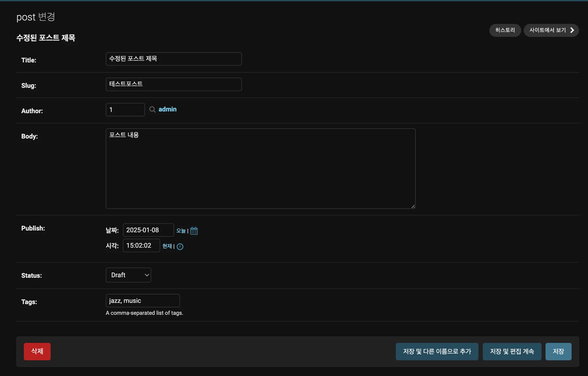Click the author lookup magnifier icon

(x=152, y=110)
